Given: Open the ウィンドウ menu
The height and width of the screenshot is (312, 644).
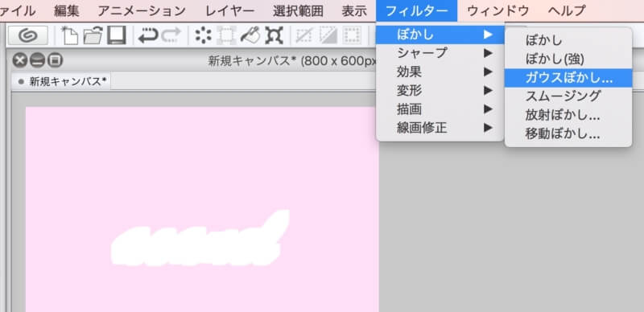Looking at the screenshot, I should (x=497, y=10).
